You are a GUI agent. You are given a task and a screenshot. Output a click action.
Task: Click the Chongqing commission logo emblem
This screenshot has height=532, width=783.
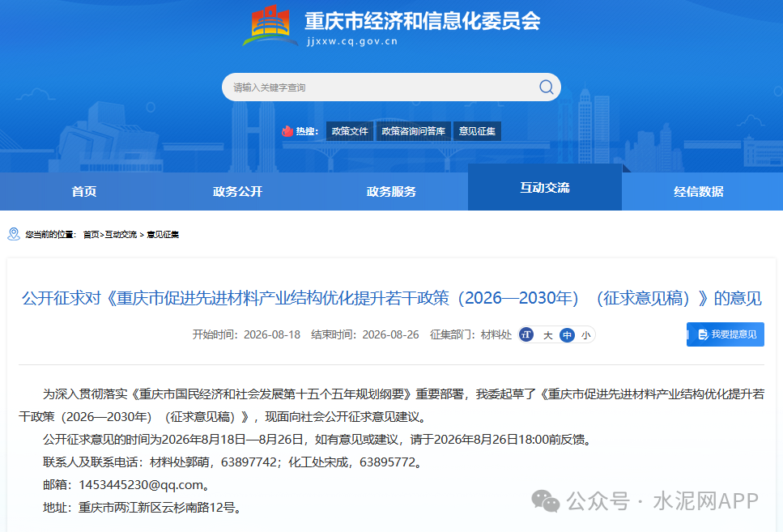270,25
